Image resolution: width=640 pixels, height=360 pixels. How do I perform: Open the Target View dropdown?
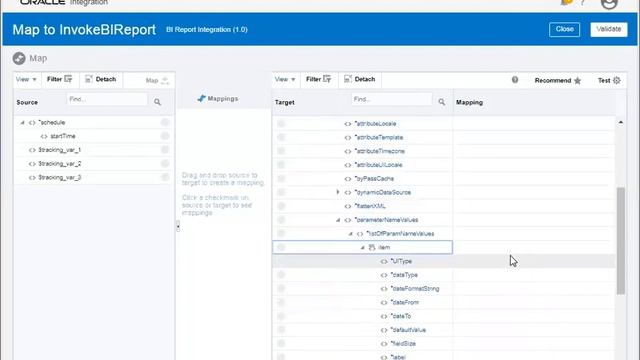click(x=285, y=79)
